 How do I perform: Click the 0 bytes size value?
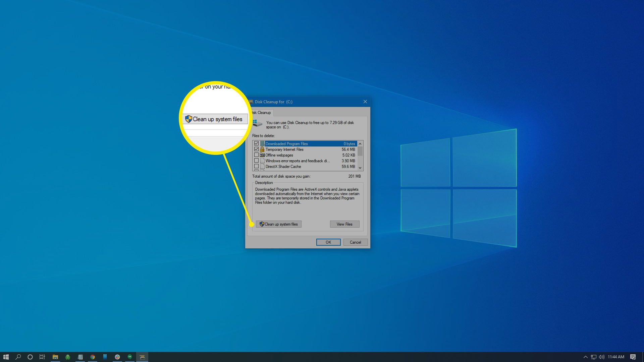[349, 144]
